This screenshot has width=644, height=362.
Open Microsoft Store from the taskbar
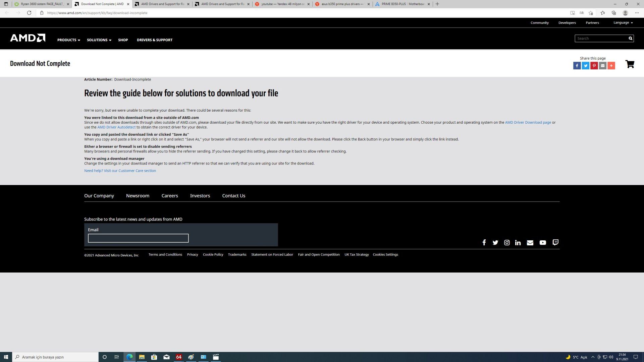coord(154,357)
